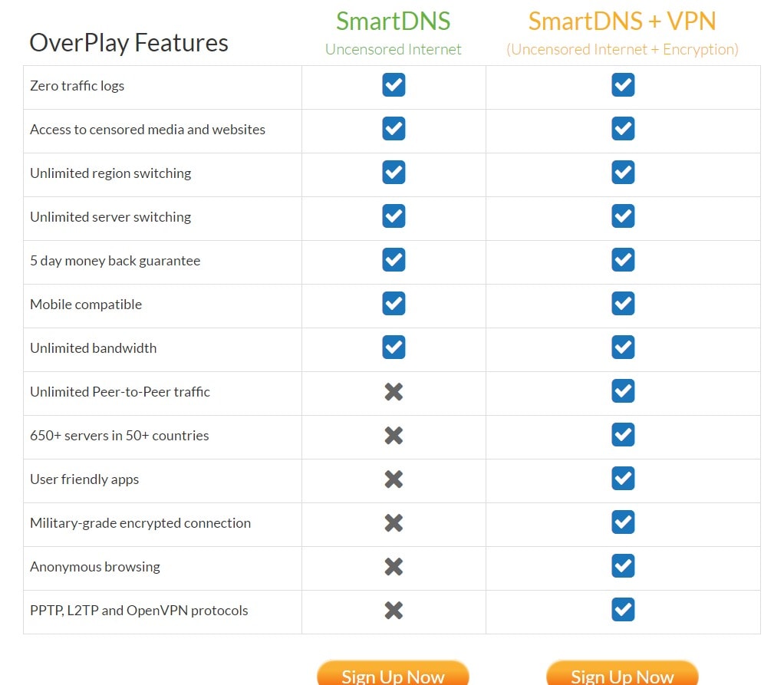784x685 pixels.
Task: Click the green SmartDNS column heading
Action: tap(393, 21)
